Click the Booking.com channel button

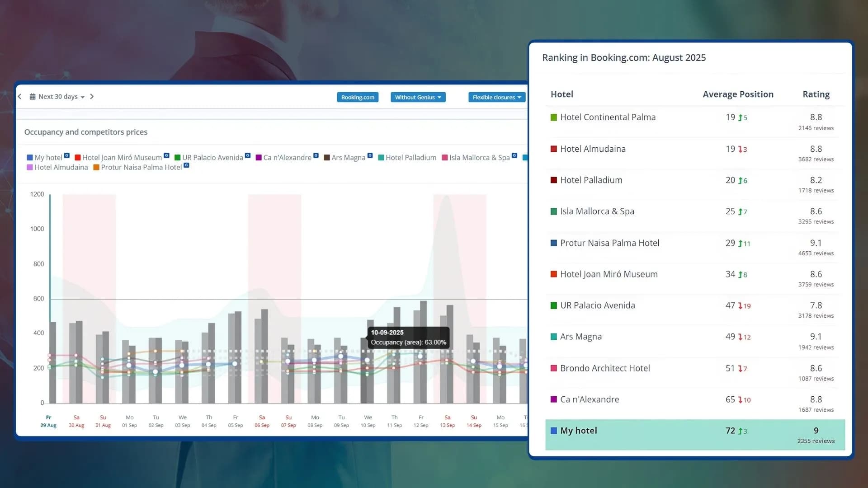[358, 97]
